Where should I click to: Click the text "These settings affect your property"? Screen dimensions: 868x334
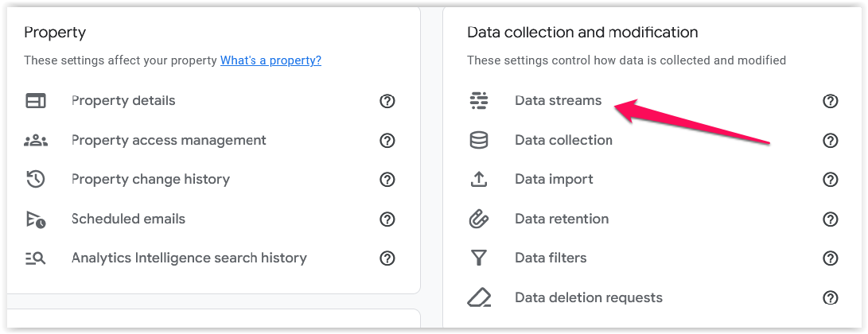coord(120,60)
